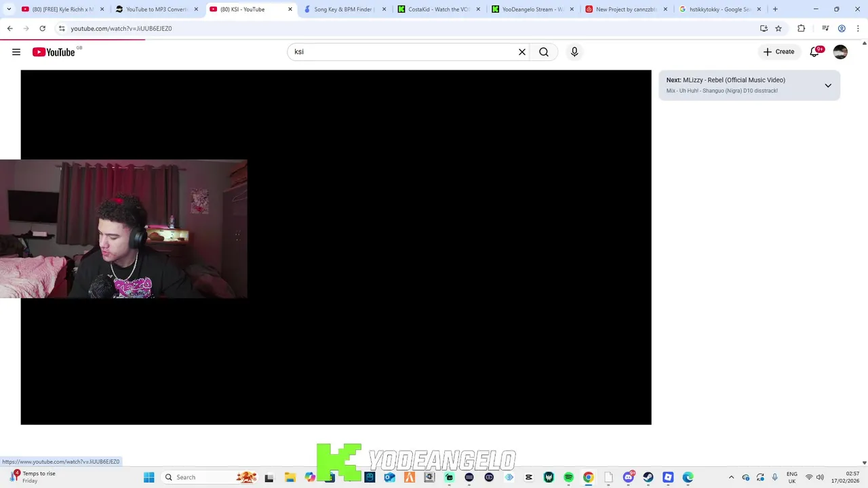Open Outlook from the taskbar
This screenshot has width=868, height=488.
pyautogui.click(x=389, y=477)
